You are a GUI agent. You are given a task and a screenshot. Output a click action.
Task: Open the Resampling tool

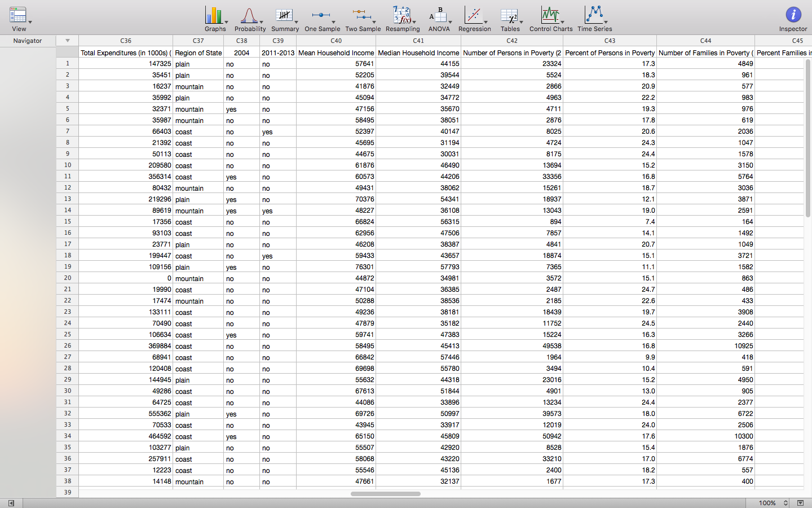pos(403,19)
